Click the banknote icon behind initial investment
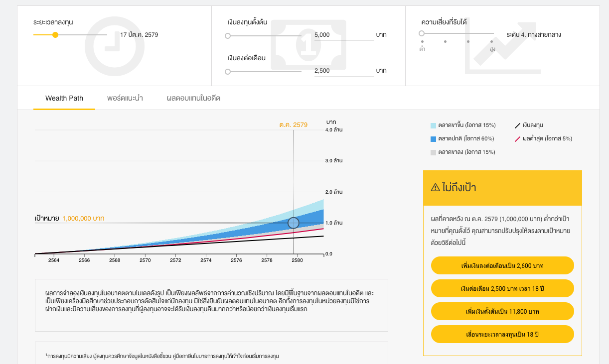Screen dimensions: 609x364 (308, 45)
